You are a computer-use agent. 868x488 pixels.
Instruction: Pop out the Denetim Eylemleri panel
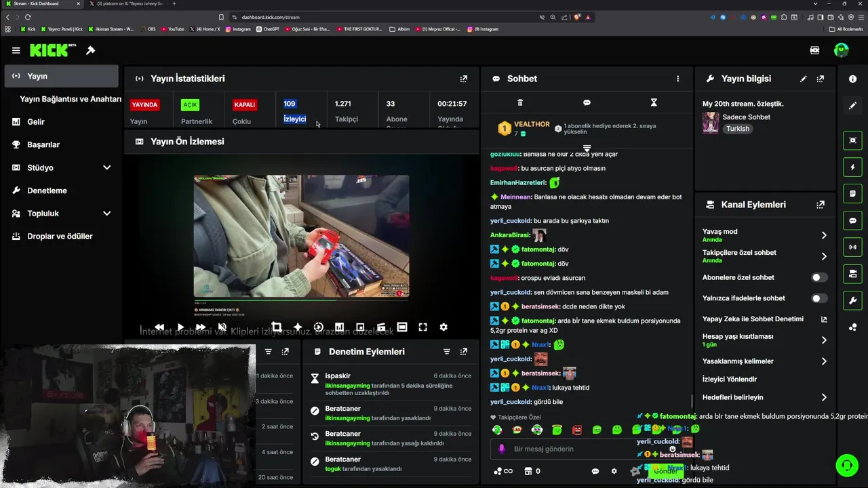pyautogui.click(x=464, y=352)
